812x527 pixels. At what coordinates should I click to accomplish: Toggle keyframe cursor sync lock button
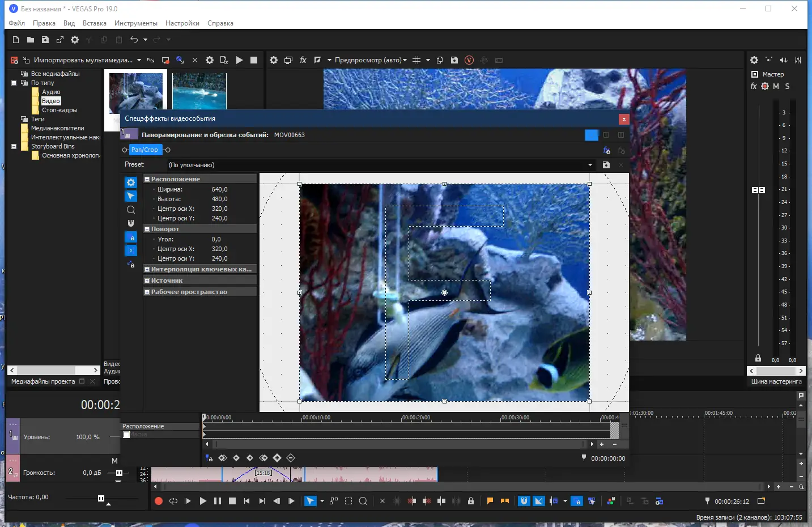pyautogui.click(x=209, y=458)
